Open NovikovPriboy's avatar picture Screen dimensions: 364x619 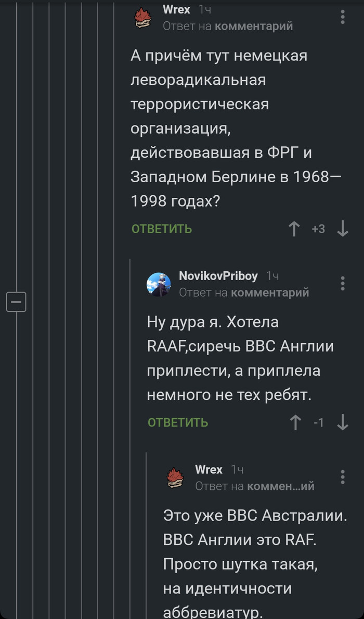click(x=158, y=284)
